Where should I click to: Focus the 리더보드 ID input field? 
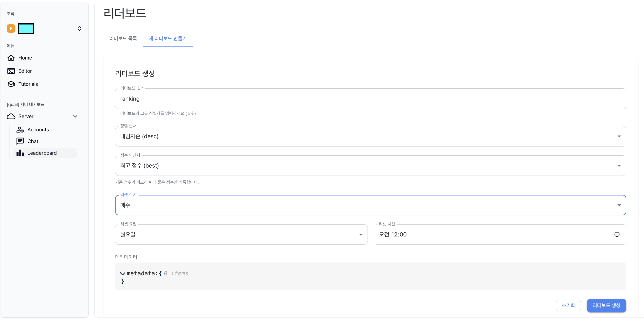tap(370, 99)
